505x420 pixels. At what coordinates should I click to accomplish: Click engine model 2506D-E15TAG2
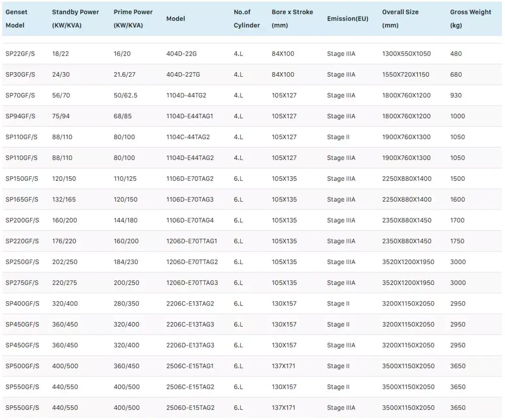point(190,408)
